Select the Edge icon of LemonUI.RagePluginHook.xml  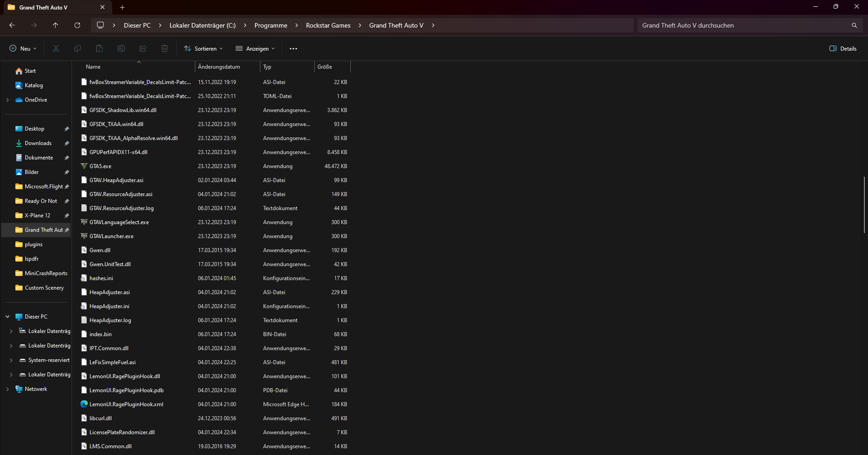point(84,404)
